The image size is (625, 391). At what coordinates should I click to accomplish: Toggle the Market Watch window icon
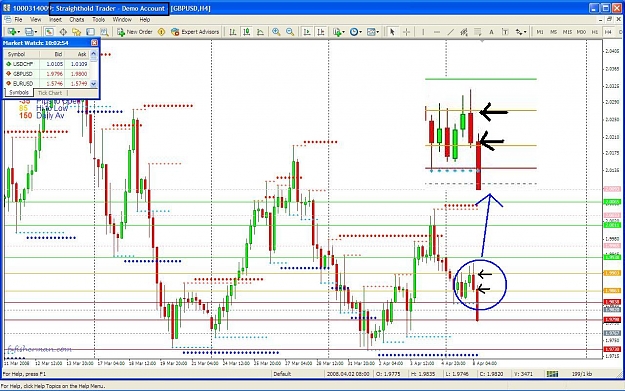pyautogui.click(x=49, y=32)
